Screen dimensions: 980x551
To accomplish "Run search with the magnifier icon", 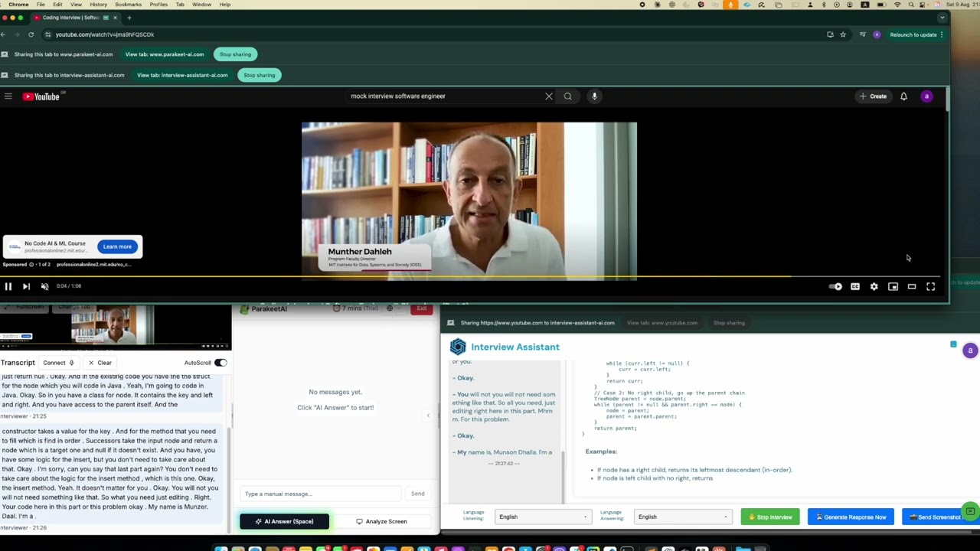I will [568, 96].
